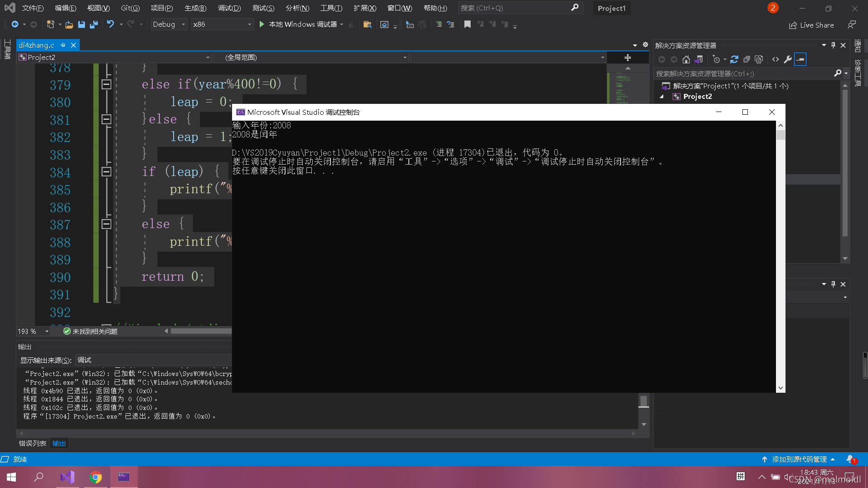Click the Sync/Refresh icon in Solution Explorer
The height and width of the screenshot is (488, 868).
coord(734,59)
